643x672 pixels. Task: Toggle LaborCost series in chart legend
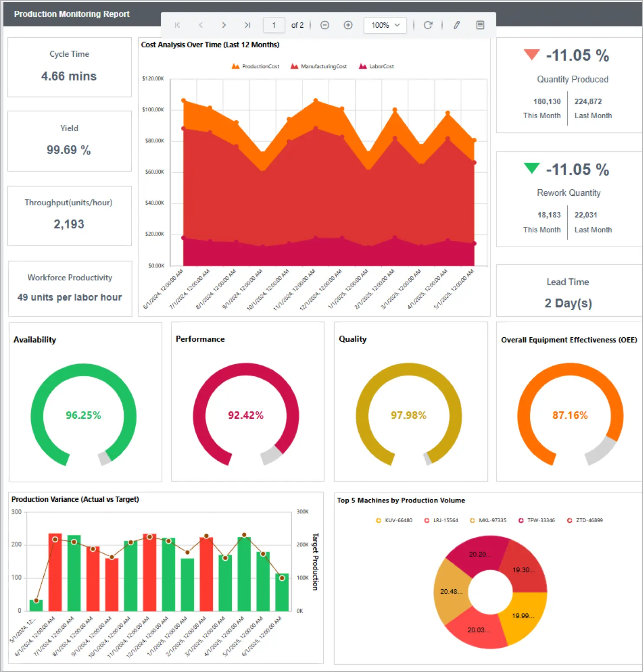(x=376, y=66)
